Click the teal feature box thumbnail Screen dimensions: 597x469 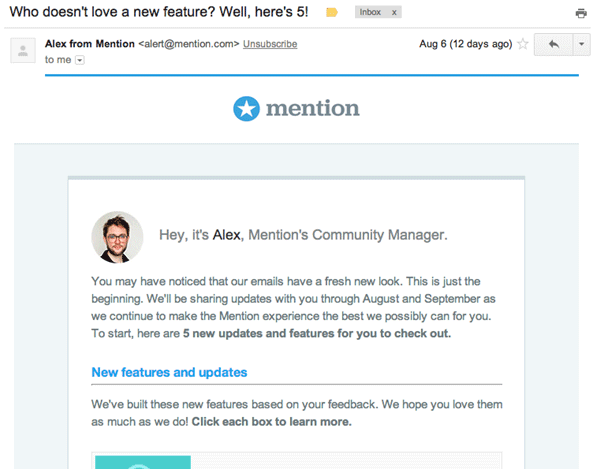(143, 462)
